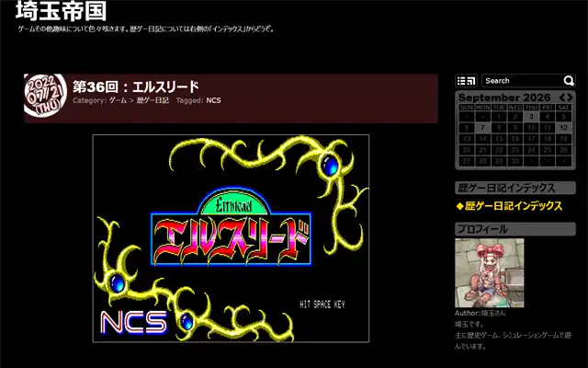Click the SAT weekday header in calendar
The image size is (588, 368).
coord(563,108)
